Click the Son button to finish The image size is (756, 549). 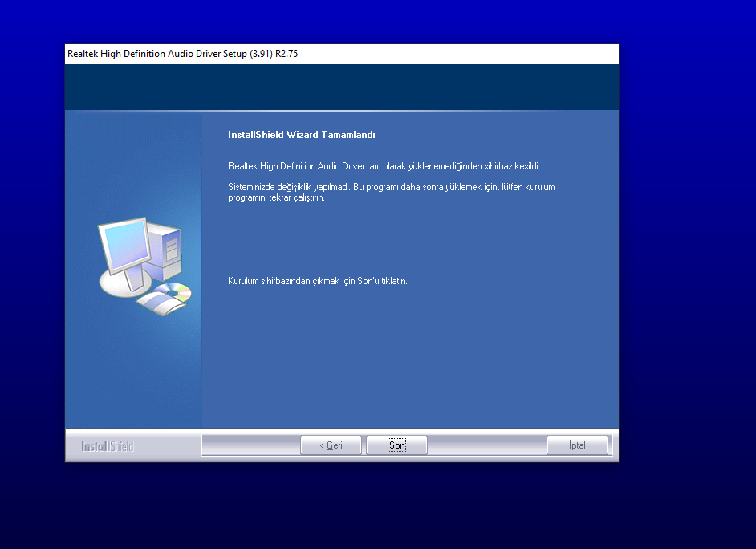(x=396, y=445)
